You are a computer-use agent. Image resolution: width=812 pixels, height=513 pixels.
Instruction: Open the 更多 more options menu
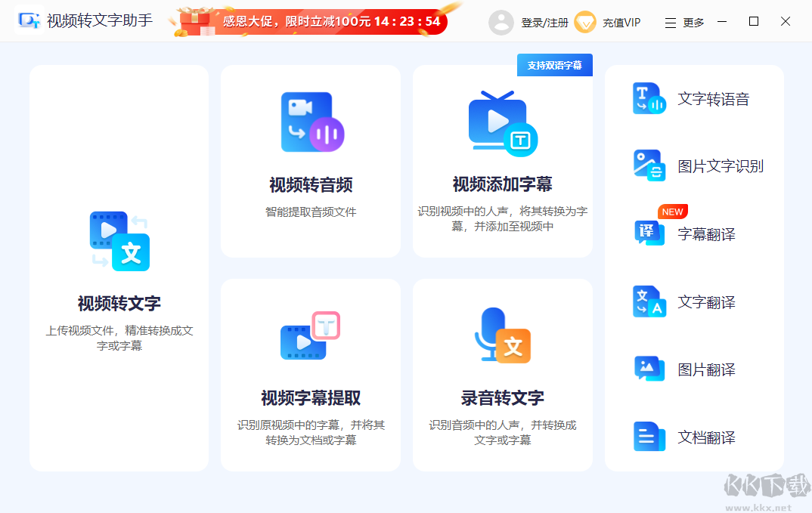683,22
